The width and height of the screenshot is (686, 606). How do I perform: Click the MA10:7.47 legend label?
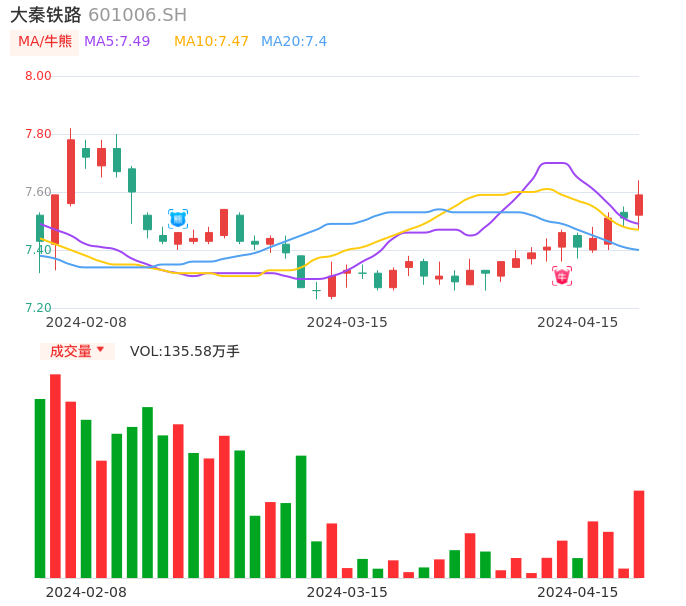(x=211, y=42)
